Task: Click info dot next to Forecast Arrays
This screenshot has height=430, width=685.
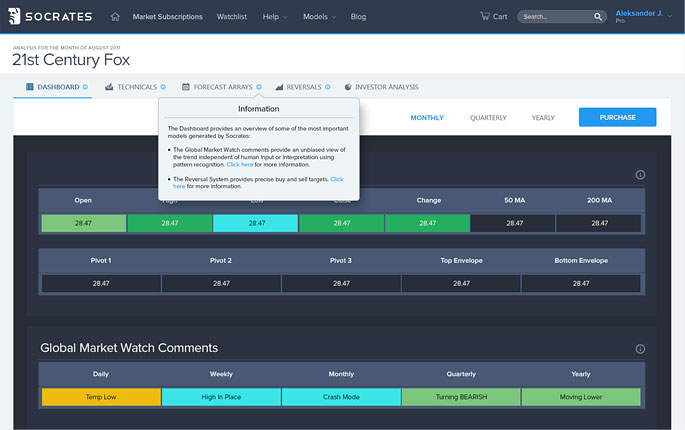Action: pos(259,87)
